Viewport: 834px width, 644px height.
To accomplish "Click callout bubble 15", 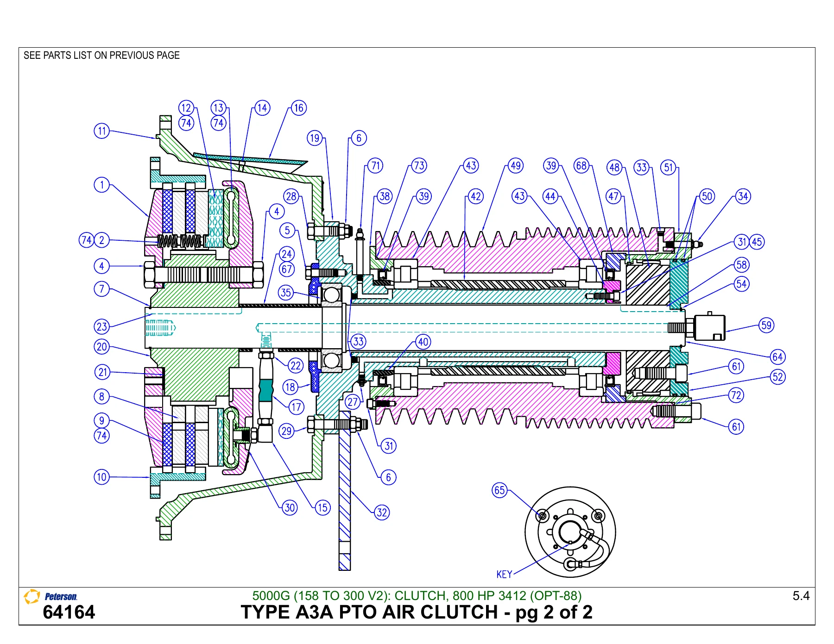I will pyautogui.click(x=322, y=508).
